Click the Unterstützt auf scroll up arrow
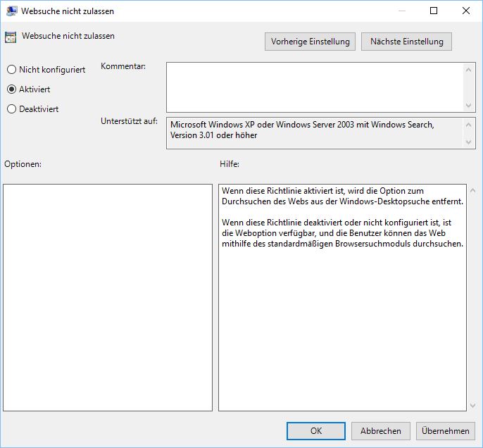The image size is (483, 448). 468,125
